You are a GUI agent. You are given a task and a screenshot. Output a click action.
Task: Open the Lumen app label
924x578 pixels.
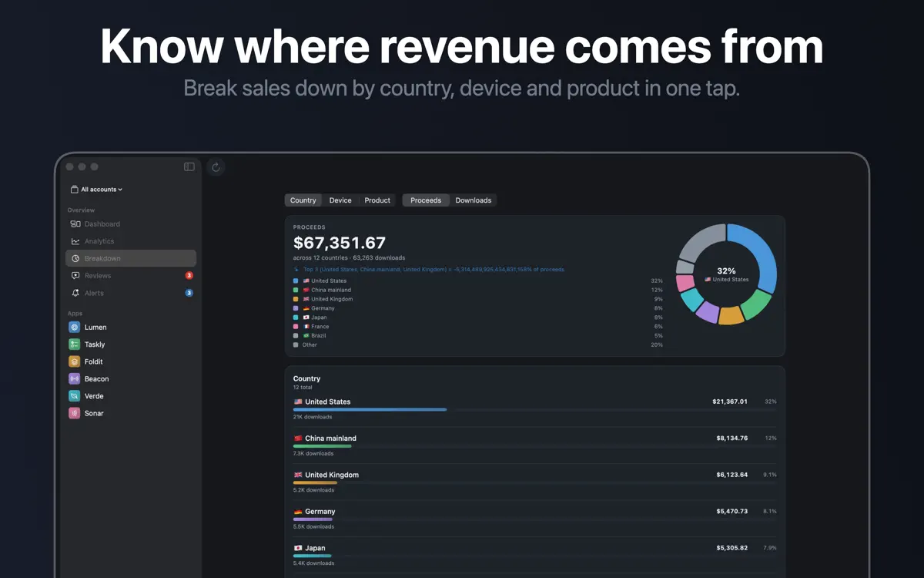[95, 328]
